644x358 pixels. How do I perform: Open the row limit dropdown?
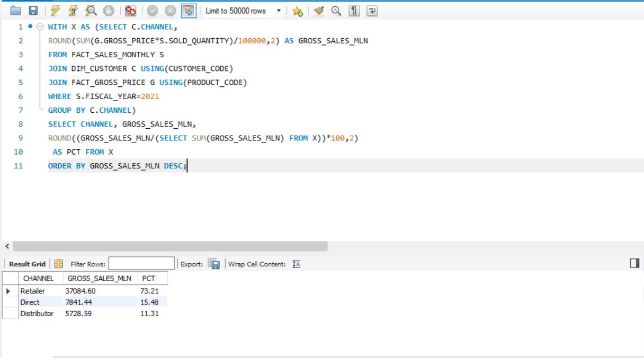coord(279,11)
